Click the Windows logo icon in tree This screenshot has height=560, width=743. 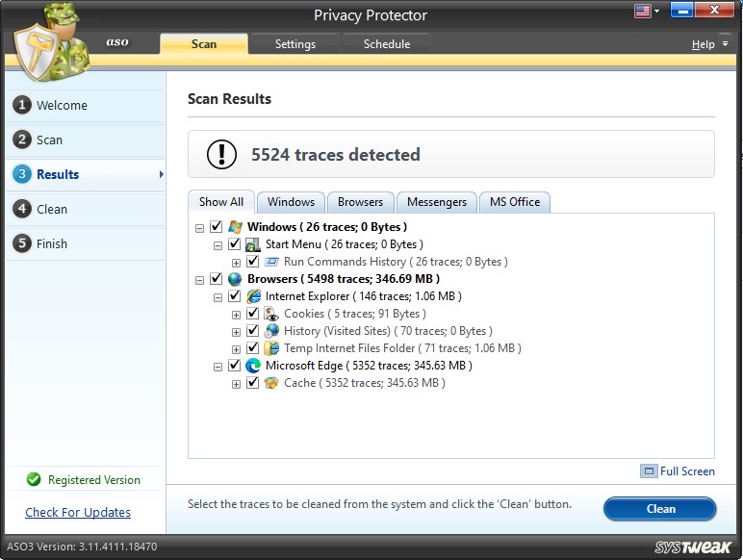(x=235, y=227)
